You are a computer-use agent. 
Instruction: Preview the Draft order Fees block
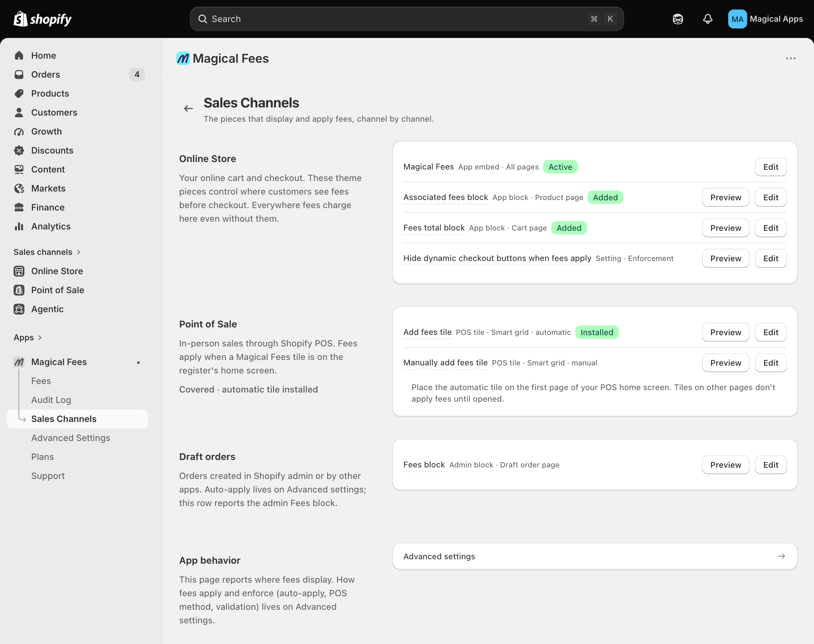click(x=725, y=465)
